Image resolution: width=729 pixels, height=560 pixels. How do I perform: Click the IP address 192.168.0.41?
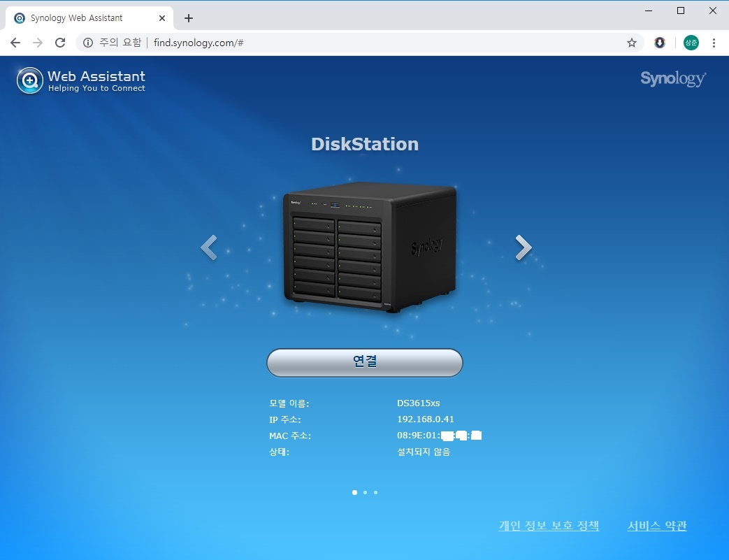pyautogui.click(x=426, y=419)
